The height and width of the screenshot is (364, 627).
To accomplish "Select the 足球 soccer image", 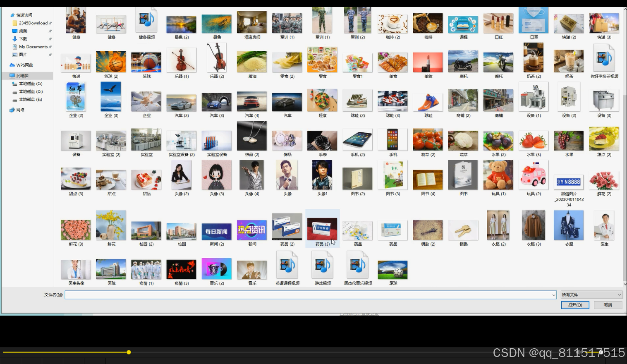I will pyautogui.click(x=392, y=270).
